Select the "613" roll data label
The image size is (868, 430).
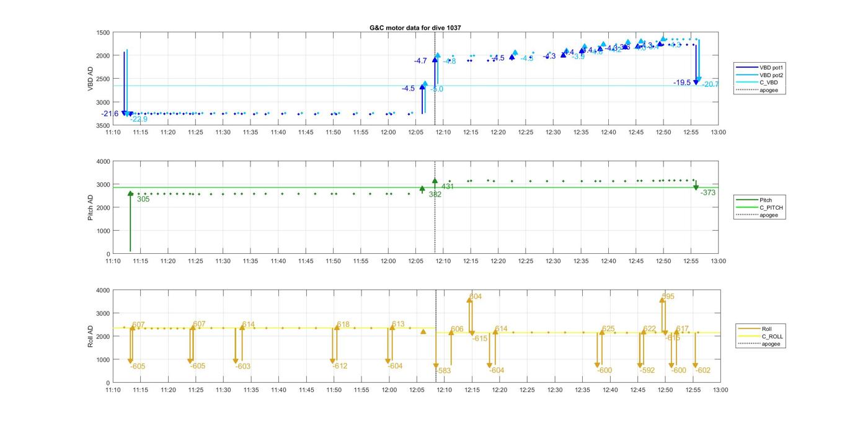[398, 325]
